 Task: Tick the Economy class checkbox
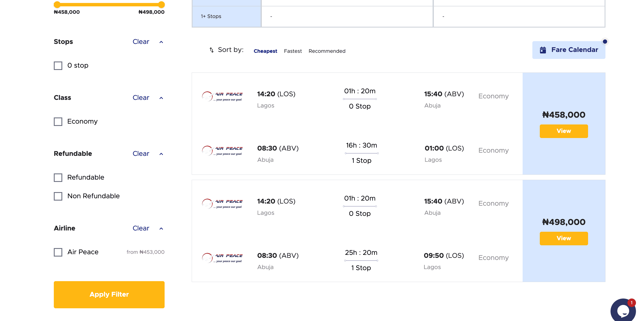(x=58, y=122)
